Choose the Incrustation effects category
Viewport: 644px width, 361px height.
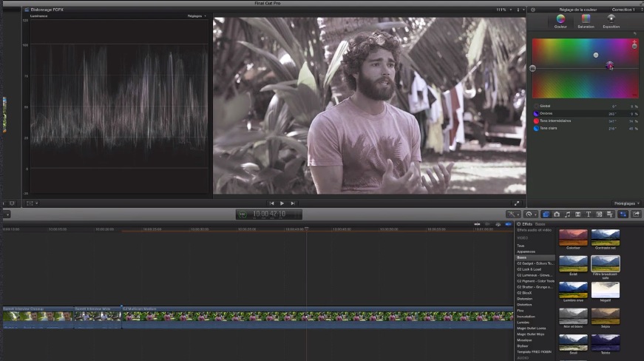pyautogui.click(x=526, y=316)
